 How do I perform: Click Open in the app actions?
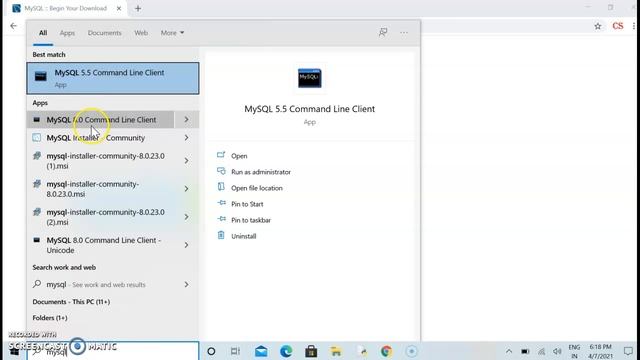(x=239, y=156)
